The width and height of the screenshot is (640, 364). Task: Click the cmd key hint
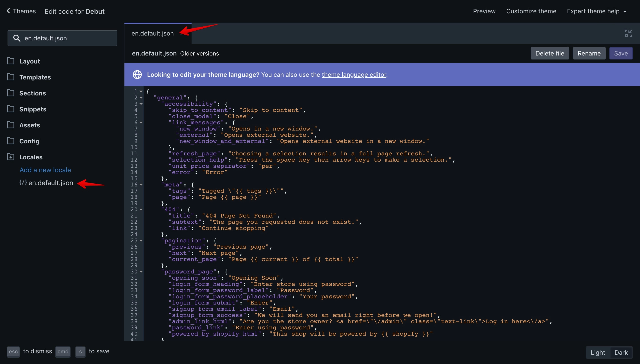[63, 352]
